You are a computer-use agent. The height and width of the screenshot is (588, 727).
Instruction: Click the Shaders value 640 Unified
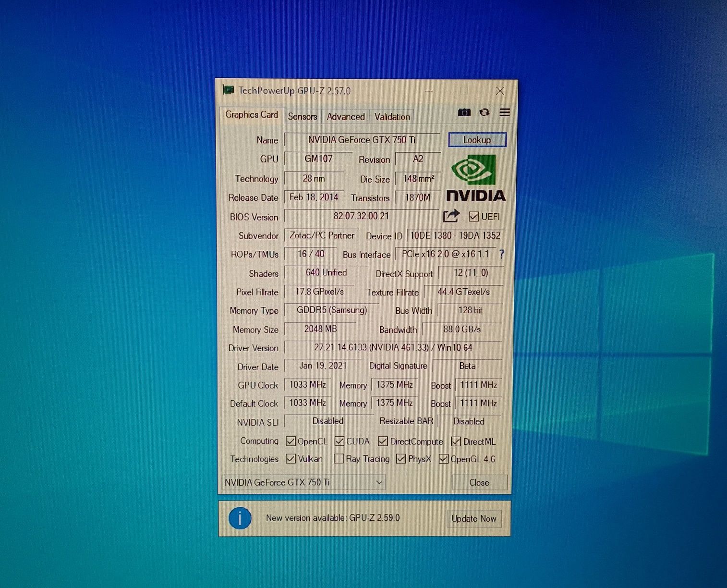(326, 272)
